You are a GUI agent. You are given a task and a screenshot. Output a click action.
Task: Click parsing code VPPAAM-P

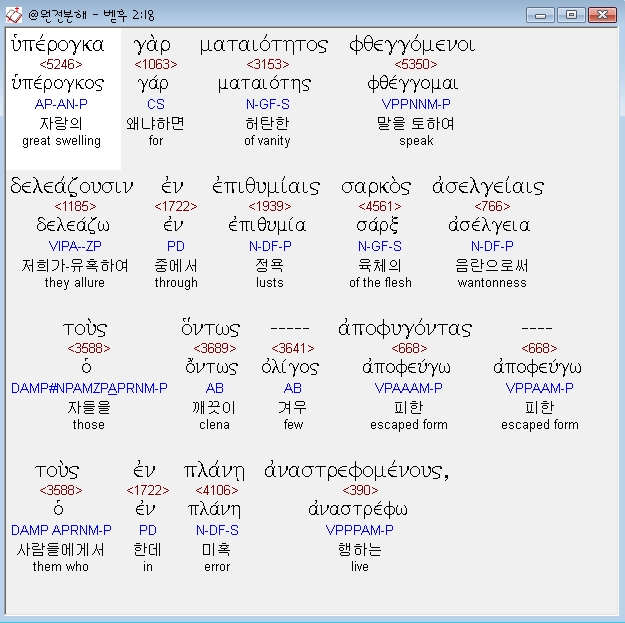[x=539, y=388]
